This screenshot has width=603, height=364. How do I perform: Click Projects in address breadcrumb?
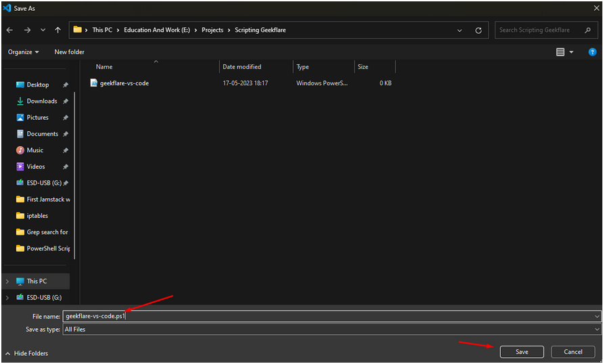[213, 30]
